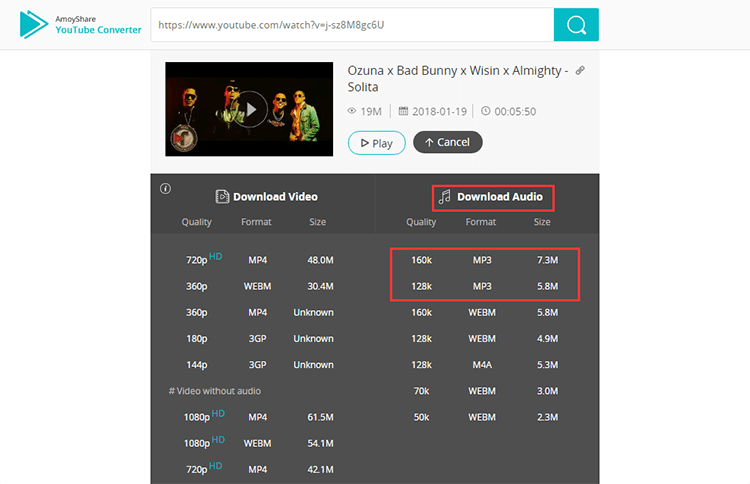Download 144p 3GP video

260,364
